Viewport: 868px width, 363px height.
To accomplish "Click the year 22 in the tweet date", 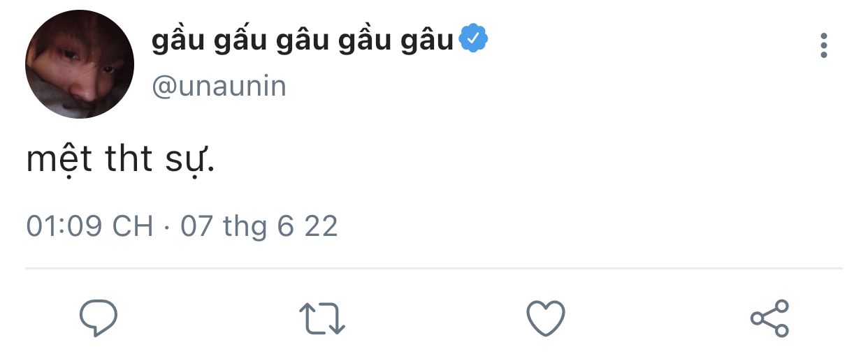I will [x=321, y=226].
